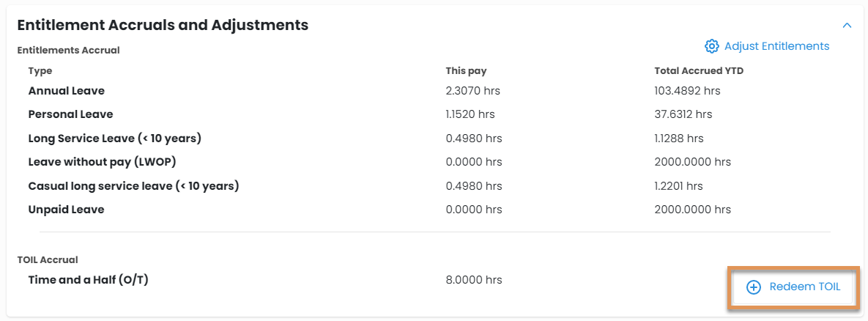Click the gear icon beside Adjust Entitlements
This screenshot has width=868, height=321.
(711, 46)
